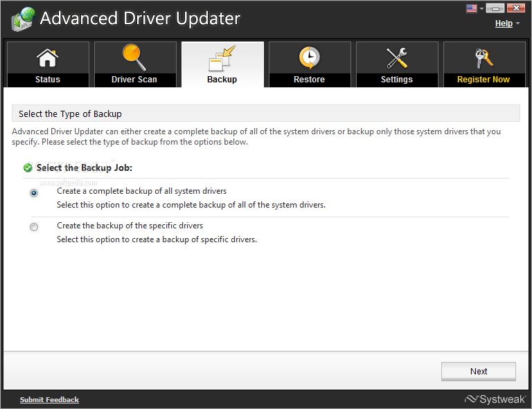Close the Advanced Driver Updater window
The height and width of the screenshot is (409, 532).
click(516, 8)
